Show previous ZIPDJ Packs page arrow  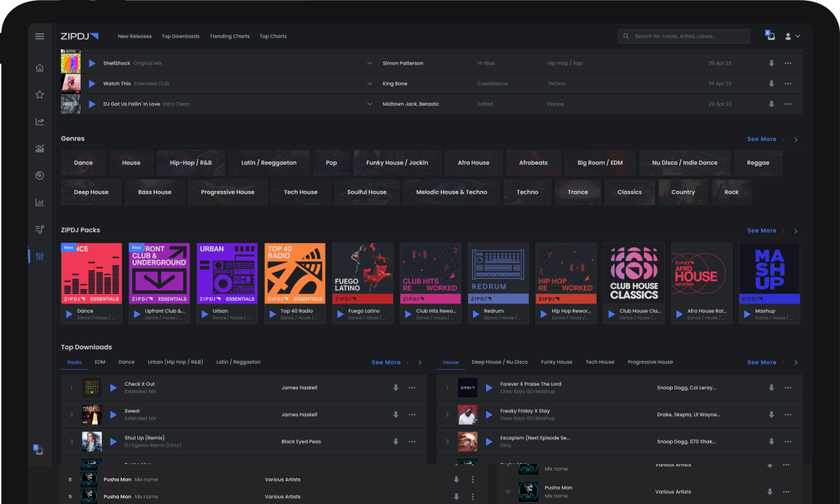[x=783, y=231]
